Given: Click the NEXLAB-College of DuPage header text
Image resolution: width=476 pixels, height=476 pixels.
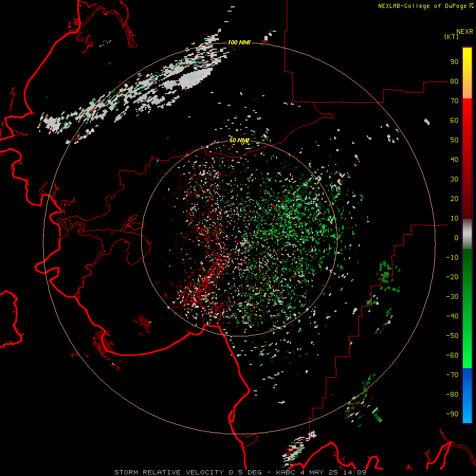Looking at the screenshot, I should 425,6.
